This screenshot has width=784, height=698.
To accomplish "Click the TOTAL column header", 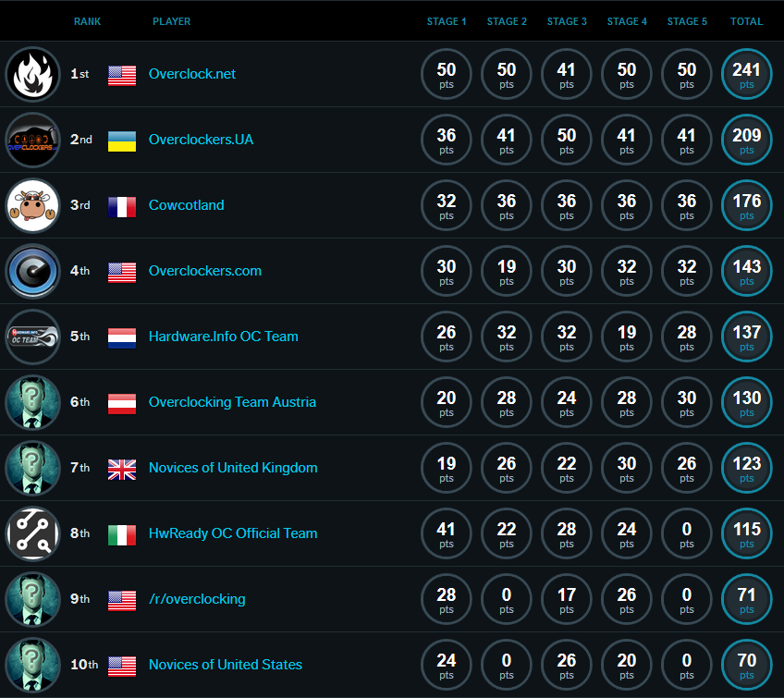I will (x=746, y=21).
